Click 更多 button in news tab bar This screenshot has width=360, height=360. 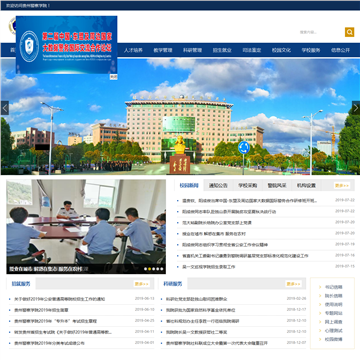(x=342, y=185)
